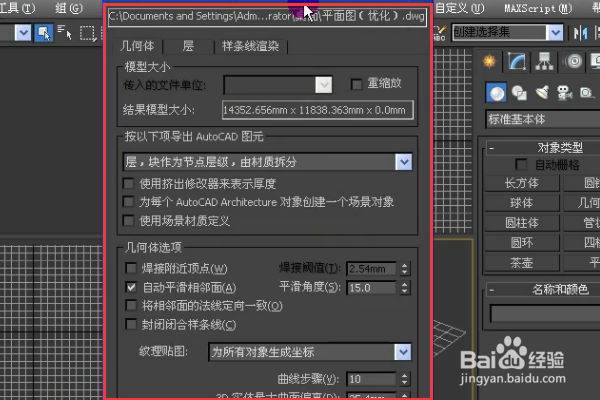Select the Helpers category icon
The image size is (600, 400).
(587, 93)
